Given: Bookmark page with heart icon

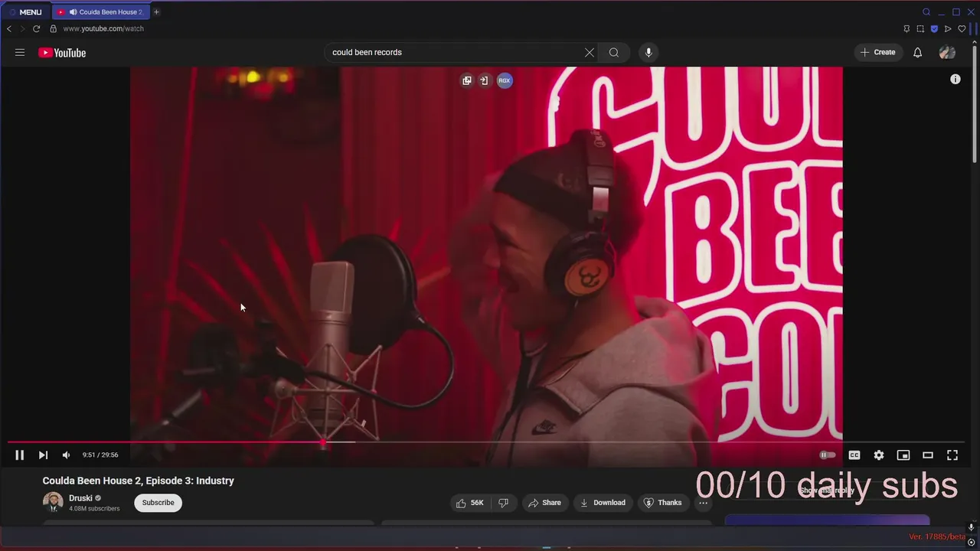Looking at the screenshot, I should [x=962, y=29].
